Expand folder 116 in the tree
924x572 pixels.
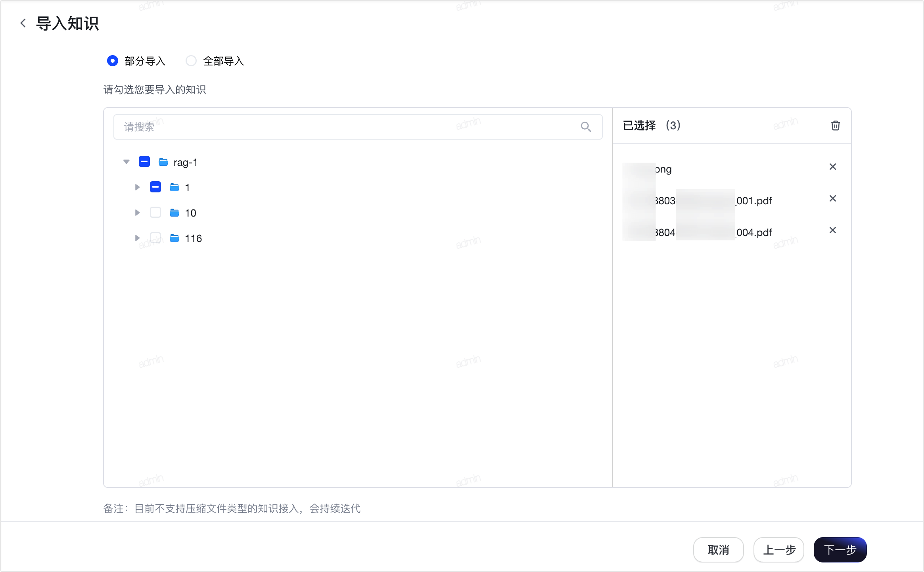pos(137,238)
